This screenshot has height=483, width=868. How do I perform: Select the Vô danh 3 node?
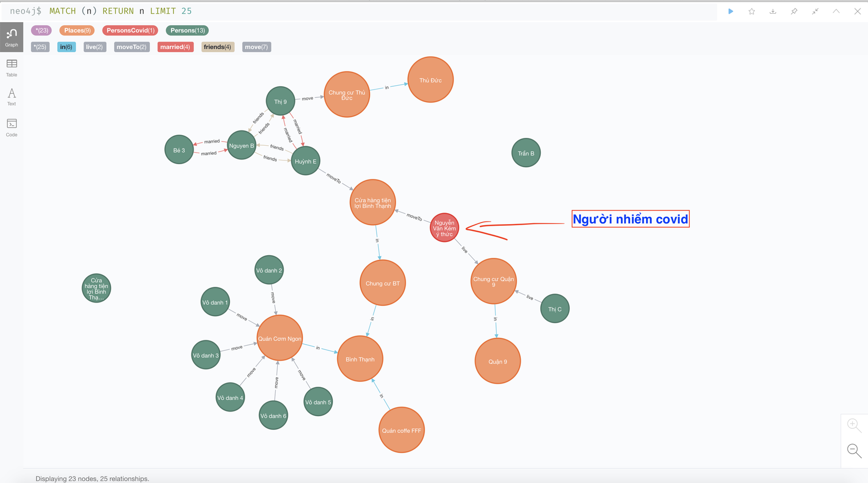point(206,355)
